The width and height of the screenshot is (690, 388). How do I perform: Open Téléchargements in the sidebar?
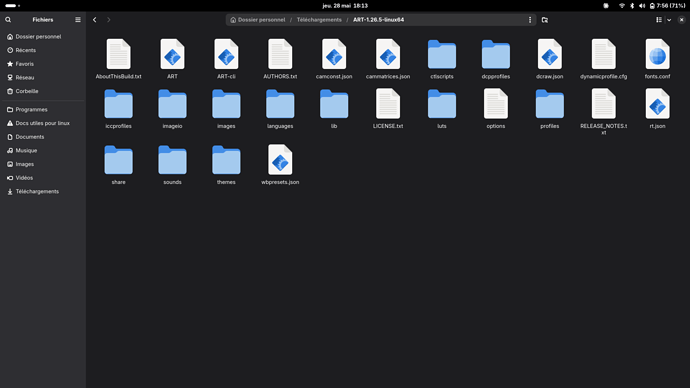[x=43, y=191]
